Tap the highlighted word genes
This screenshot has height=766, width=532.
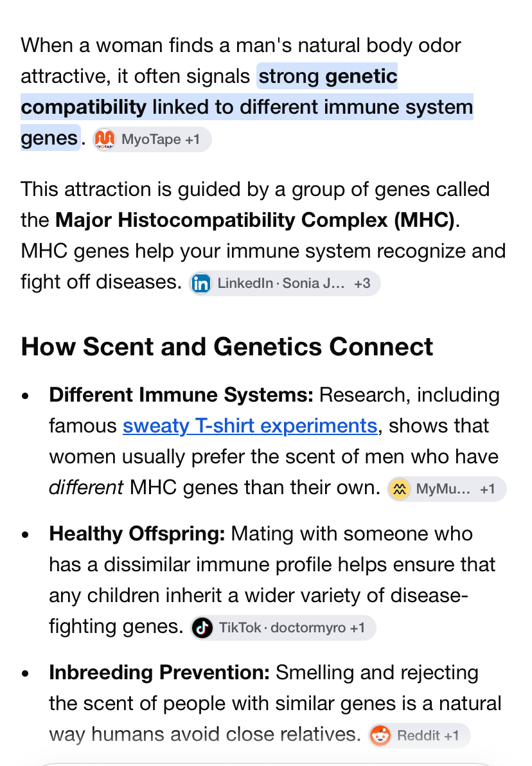point(49,138)
